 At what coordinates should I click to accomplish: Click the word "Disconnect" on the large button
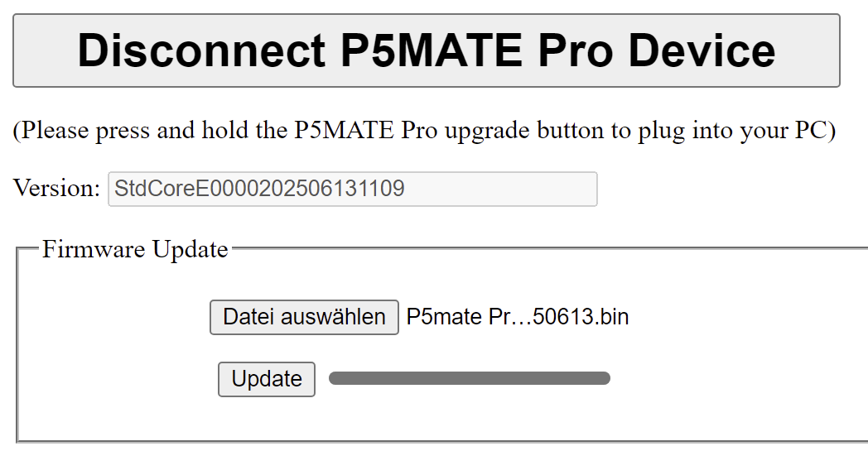point(200,50)
